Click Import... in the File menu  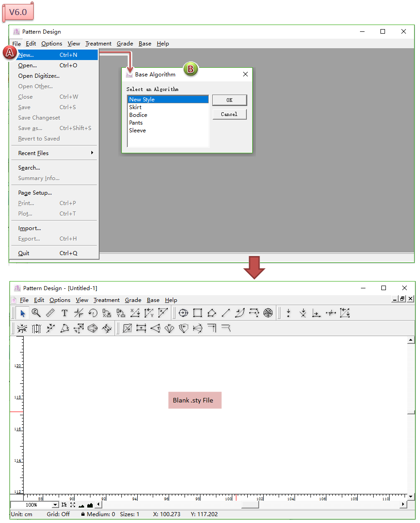[30, 228]
